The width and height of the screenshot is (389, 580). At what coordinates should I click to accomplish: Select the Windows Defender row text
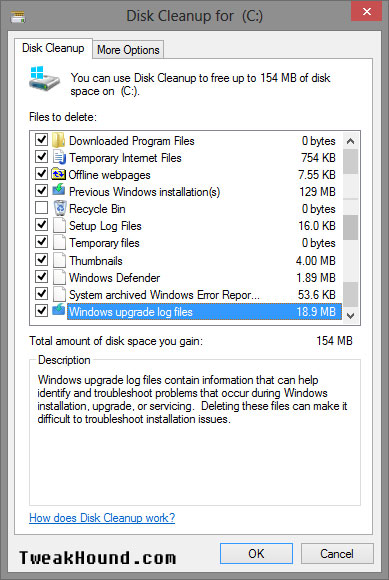pyautogui.click(x=115, y=278)
